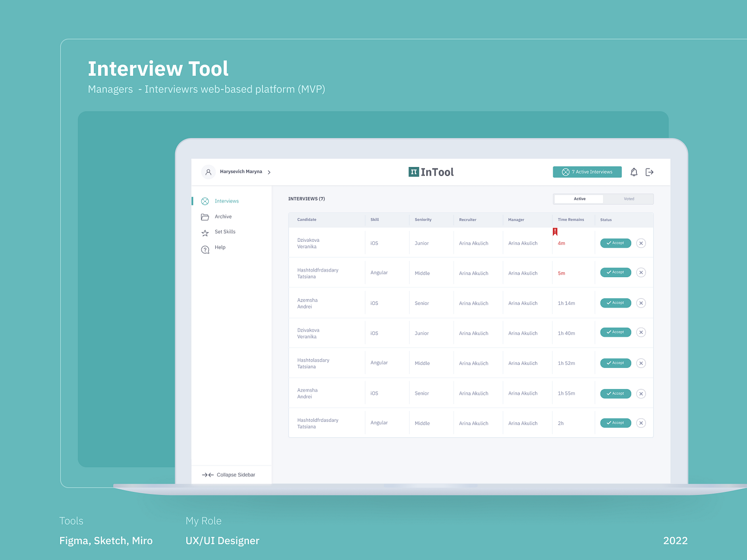Select the Candidate column header

coord(306,220)
